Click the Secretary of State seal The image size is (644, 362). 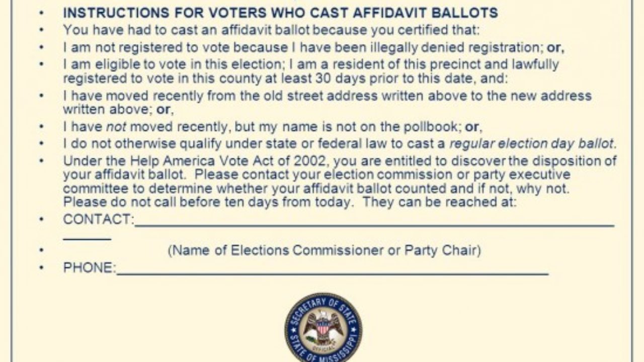pyautogui.click(x=323, y=327)
